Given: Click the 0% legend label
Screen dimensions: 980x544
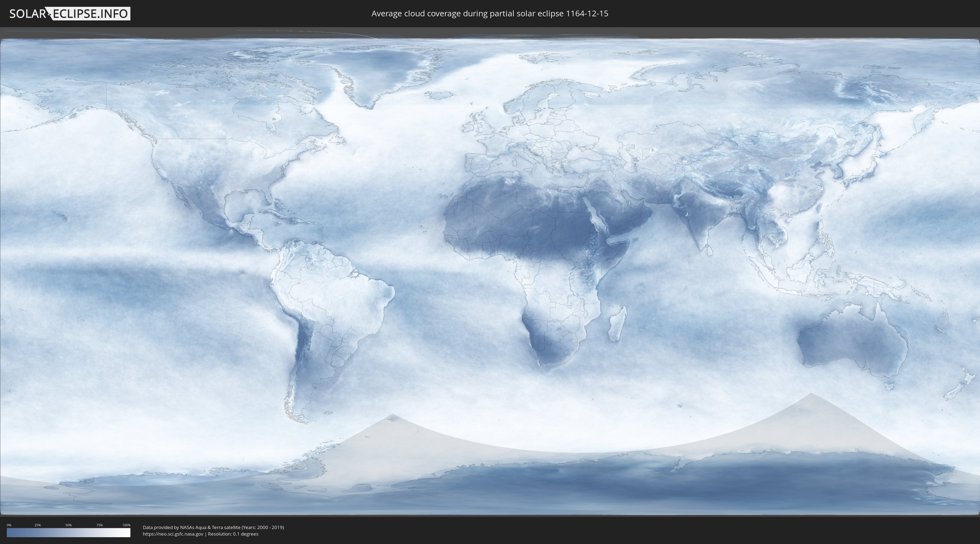Looking at the screenshot, I should pyautogui.click(x=9, y=525).
